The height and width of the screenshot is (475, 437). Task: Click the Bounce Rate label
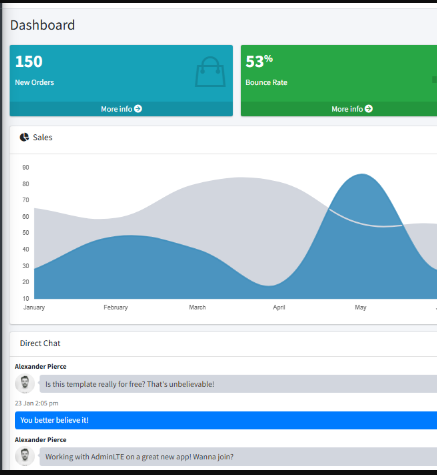click(266, 82)
